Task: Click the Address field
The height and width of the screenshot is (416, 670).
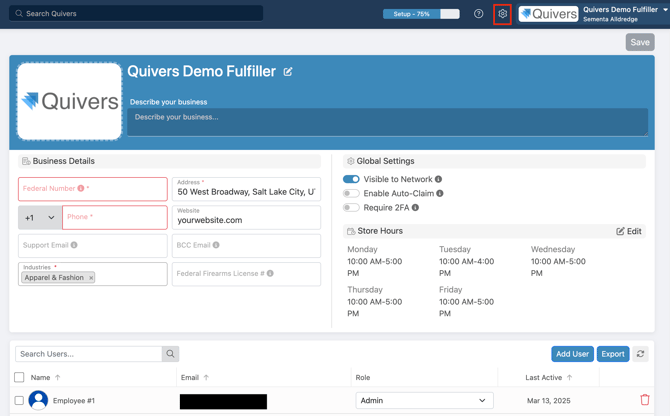Action: coord(246,189)
